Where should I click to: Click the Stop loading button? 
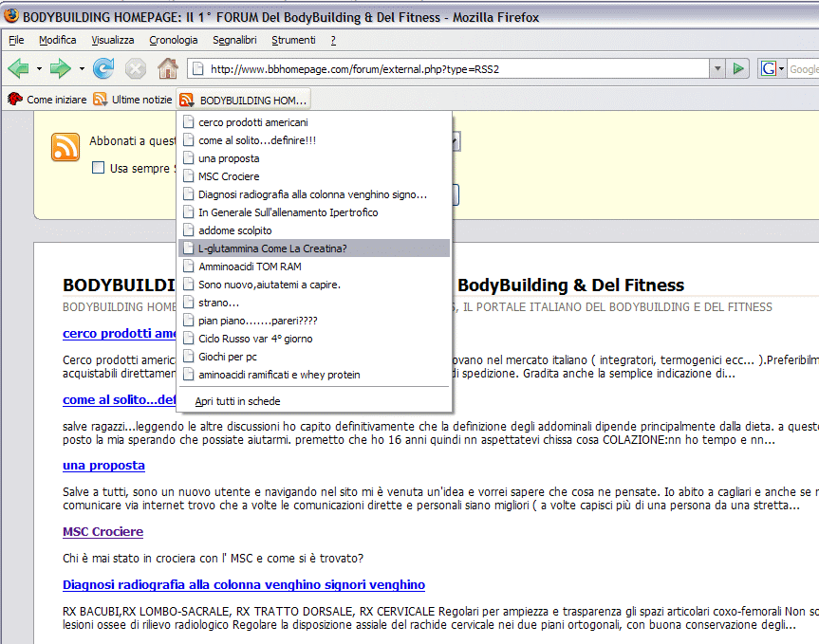(136, 68)
